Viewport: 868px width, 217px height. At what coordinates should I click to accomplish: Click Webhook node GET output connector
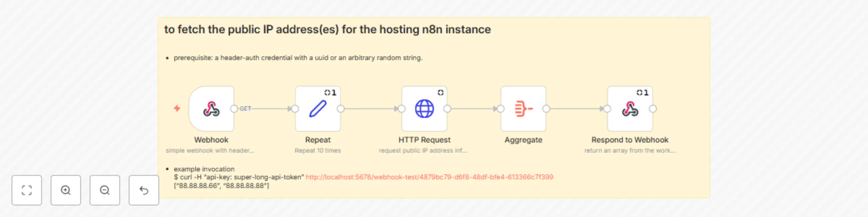234,109
